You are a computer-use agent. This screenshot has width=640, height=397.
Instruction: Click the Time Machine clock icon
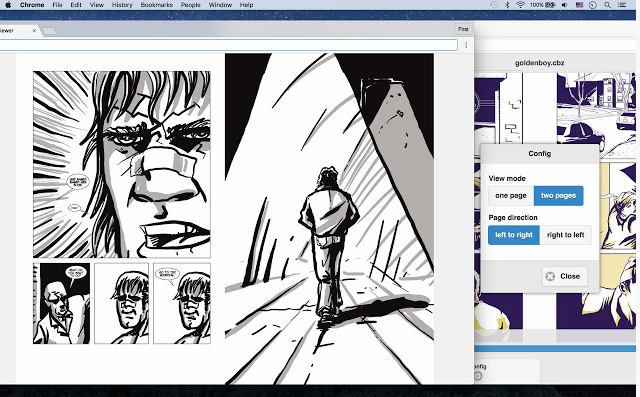pos(494,5)
